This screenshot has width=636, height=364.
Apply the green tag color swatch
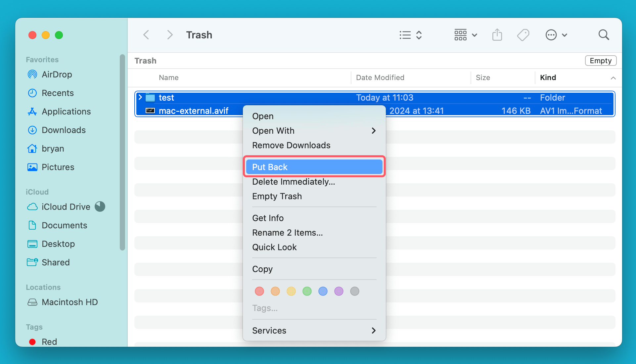click(307, 291)
